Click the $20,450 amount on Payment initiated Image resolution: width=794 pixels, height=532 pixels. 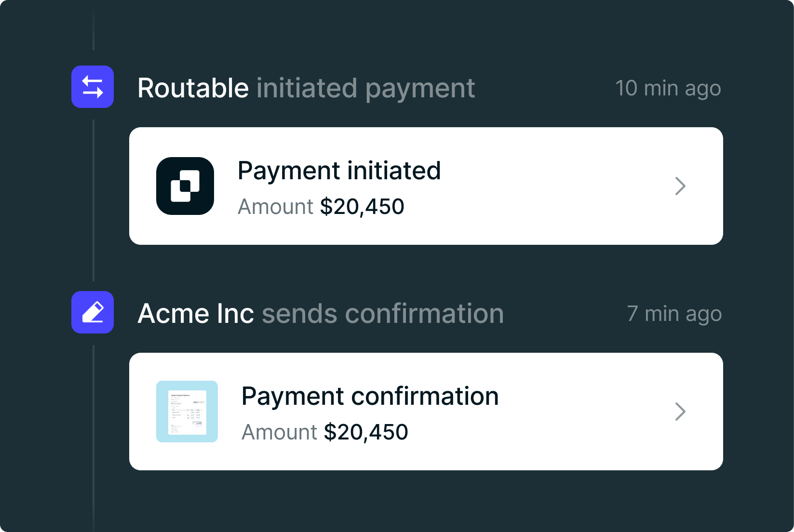[x=363, y=206]
